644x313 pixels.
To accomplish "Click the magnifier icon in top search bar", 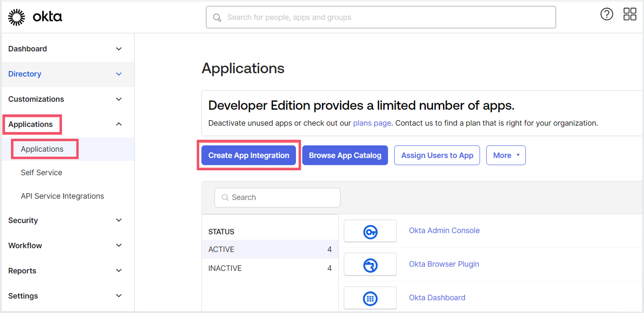I will coord(217,18).
